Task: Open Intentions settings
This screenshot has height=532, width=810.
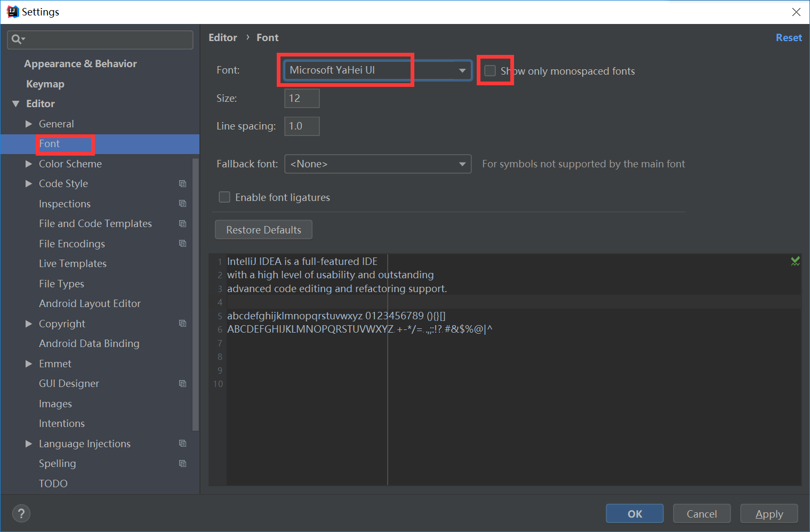Action: coord(62,423)
